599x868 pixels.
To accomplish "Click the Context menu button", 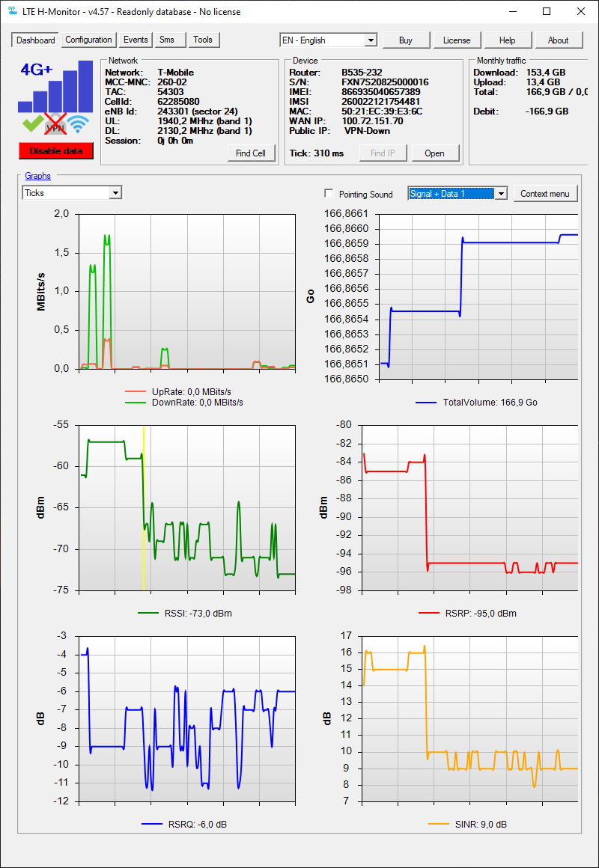I will (546, 193).
